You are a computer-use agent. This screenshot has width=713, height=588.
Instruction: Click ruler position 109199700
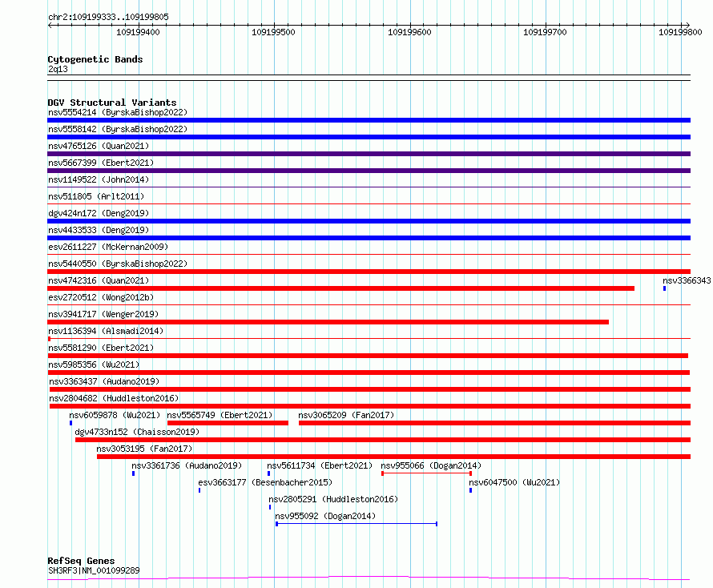click(545, 32)
